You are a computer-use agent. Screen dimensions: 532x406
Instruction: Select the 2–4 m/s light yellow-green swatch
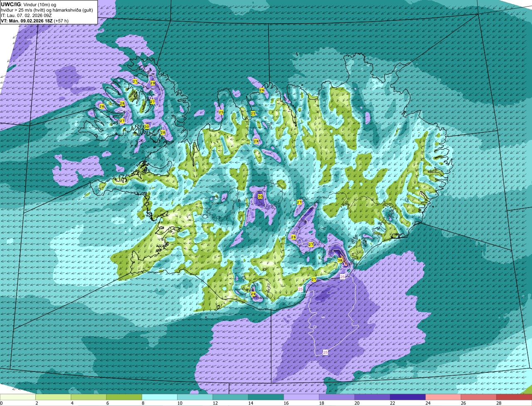(53, 397)
